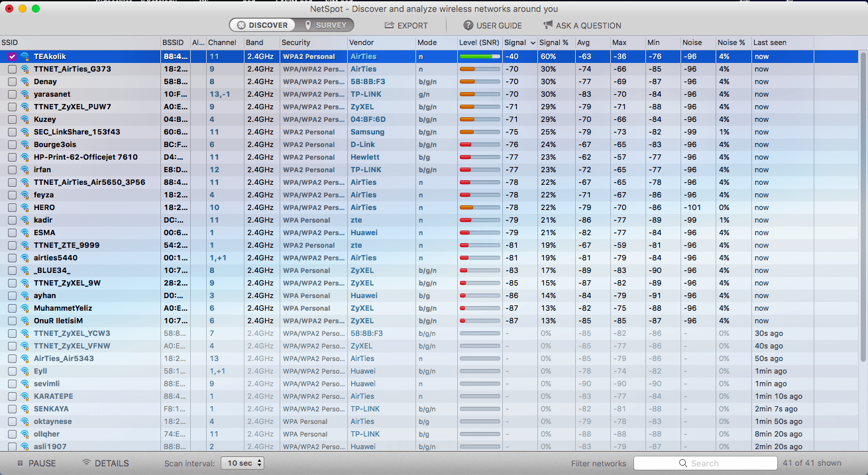This screenshot has width=868, height=475.
Task: Click the Wi-Fi icon next to asli1907
Action: tap(25, 447)
